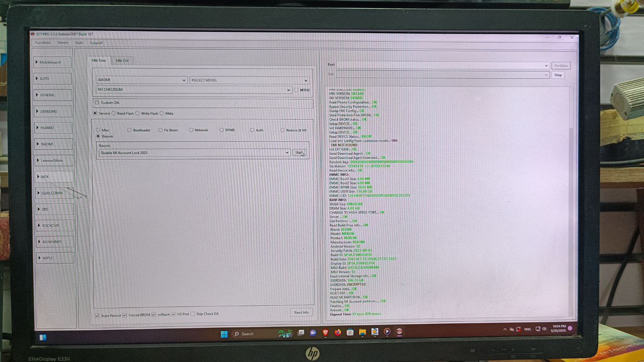Viewport: 644px width, 362px height.
Task: Open the NO CHECKSUM dropdown
Action: 194,89
